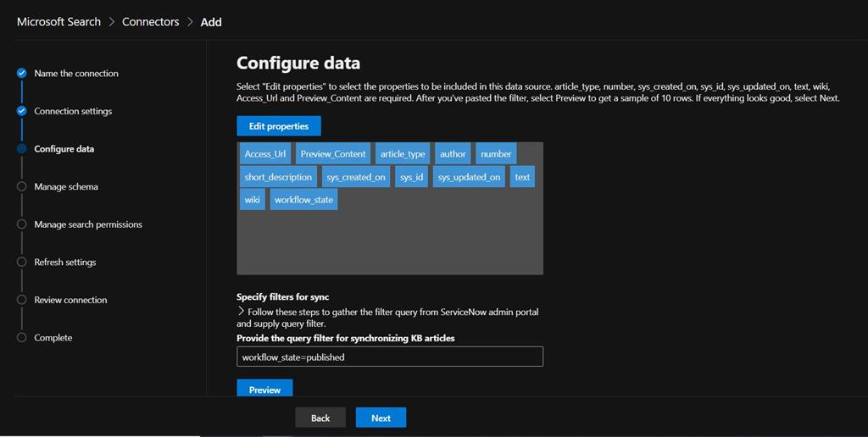Image resolution: width=868 pixels, height=437 pixels.
Task: Select the author property tag
Action: pyautogui.click(x=453, y=154)
